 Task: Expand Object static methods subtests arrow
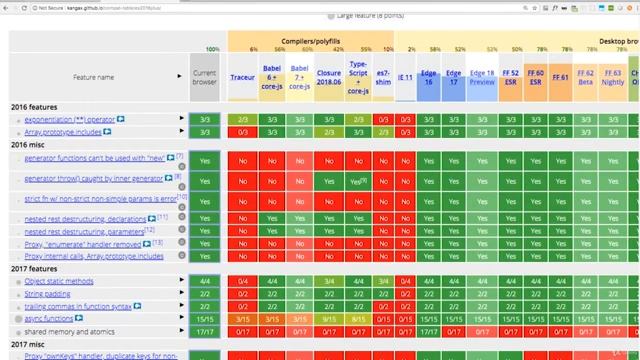tap(182, 280)
